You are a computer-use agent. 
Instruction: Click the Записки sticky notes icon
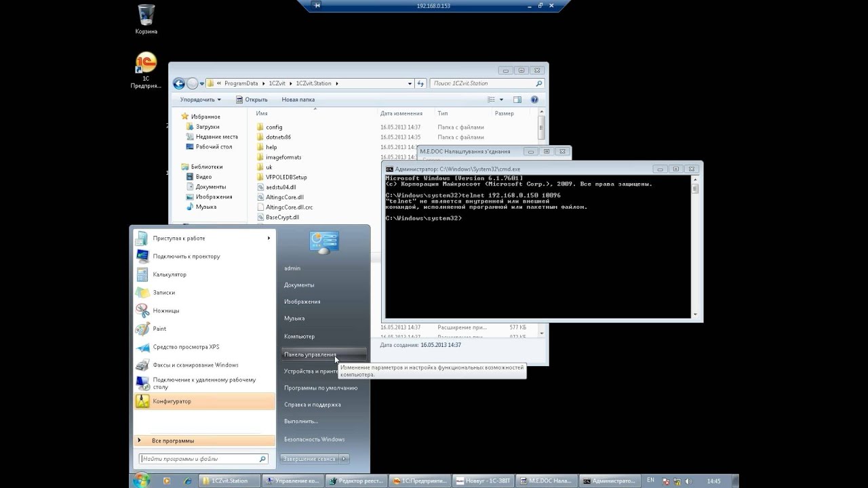click(x=142, y=292)
